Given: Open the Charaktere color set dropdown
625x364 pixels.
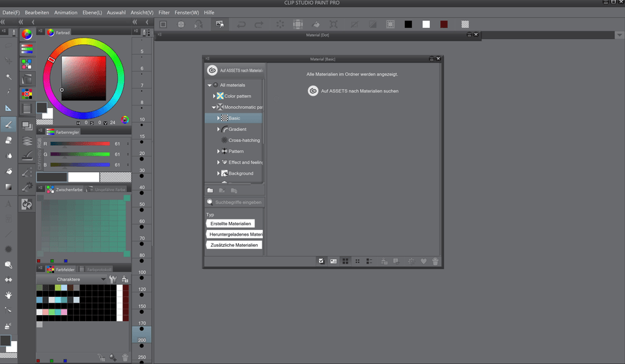Looking at the screenshot, I should coord(103,279).
